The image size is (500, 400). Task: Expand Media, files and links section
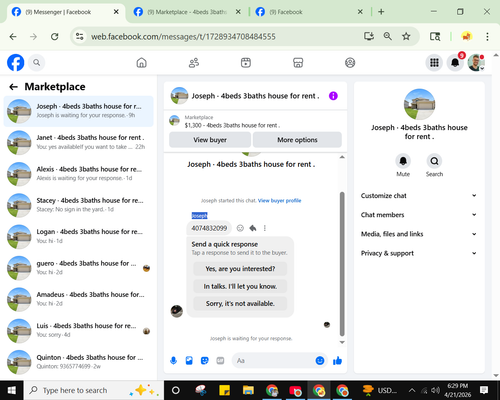419,234
